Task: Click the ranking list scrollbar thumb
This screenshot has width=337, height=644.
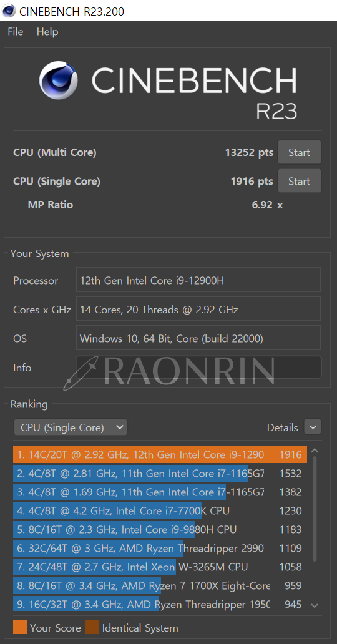Action: (315, 508)
